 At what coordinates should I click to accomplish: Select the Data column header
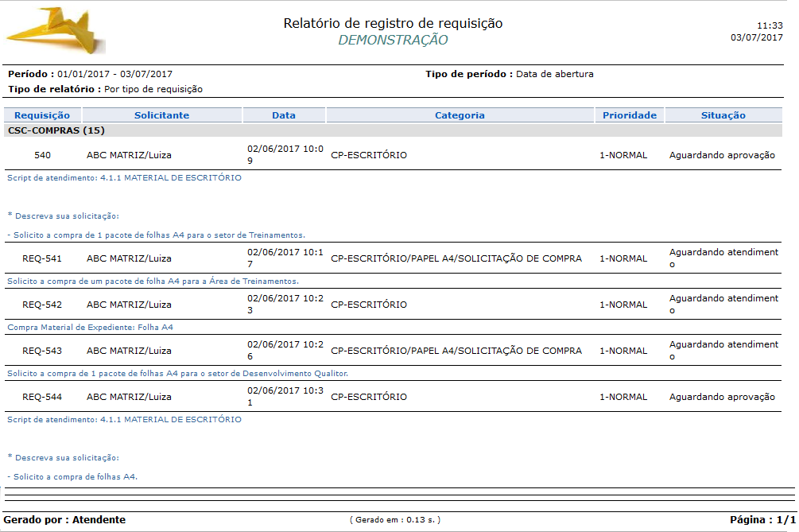(x=284, y=115)
